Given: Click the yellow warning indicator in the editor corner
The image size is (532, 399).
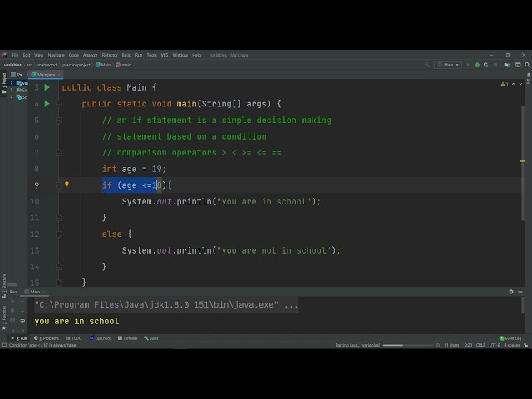Looking at the screenshot, I should [505, 84].
